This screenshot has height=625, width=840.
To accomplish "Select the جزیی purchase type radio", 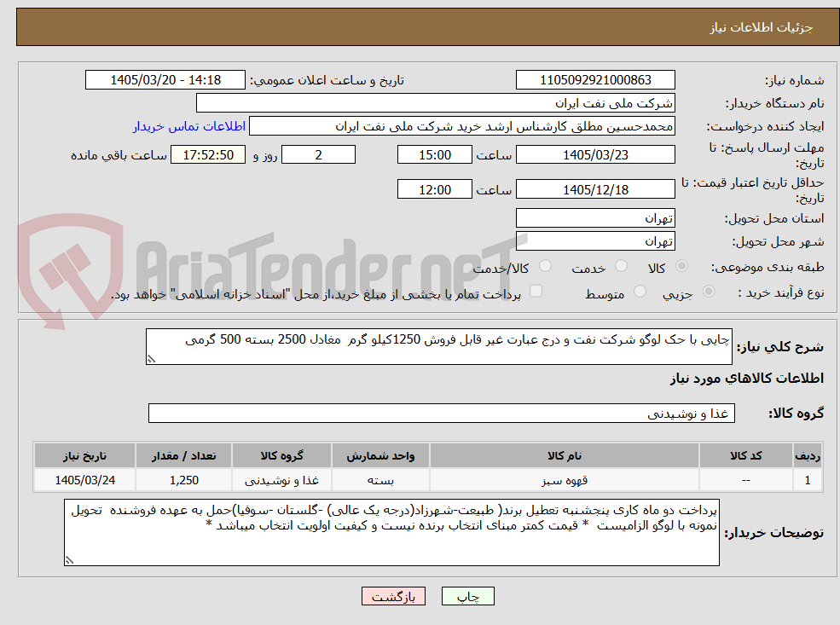I will (708, 292).
